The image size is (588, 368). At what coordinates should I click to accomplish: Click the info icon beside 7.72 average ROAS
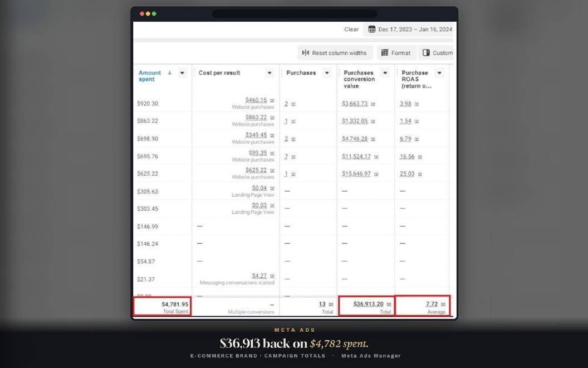[x=443, y=304]
